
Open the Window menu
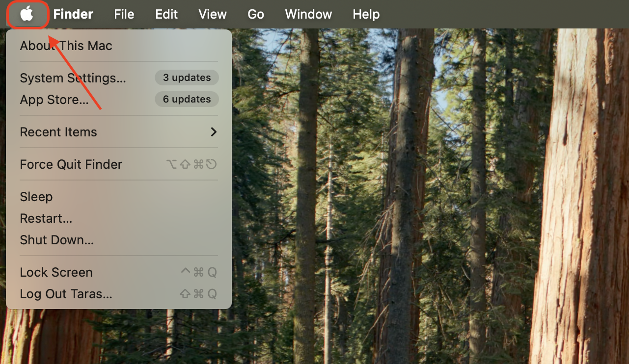point(308,14)
